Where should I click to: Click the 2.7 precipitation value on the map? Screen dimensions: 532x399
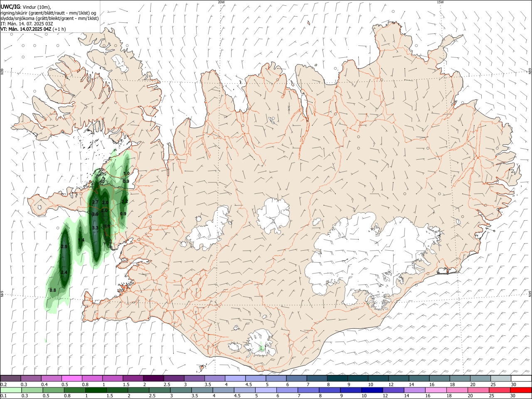tap(95, 202)
